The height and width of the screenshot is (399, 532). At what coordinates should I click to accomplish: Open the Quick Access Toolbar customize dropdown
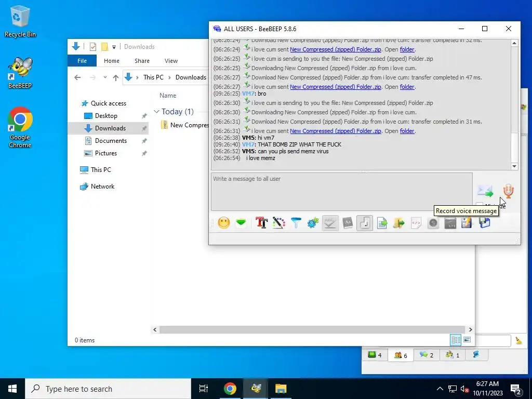tap(114, 47)
